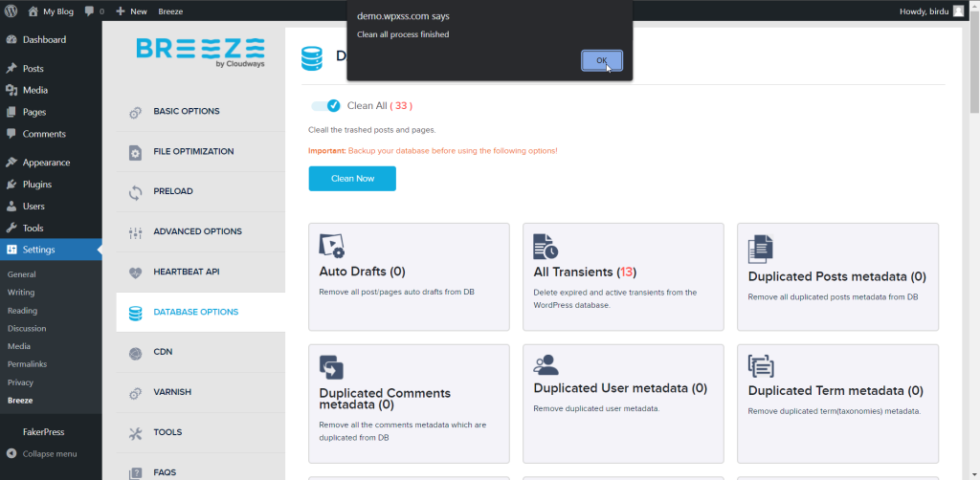Screen dimensions: 980x480
Task: Open General settings submenu
Action: (21, 274)
